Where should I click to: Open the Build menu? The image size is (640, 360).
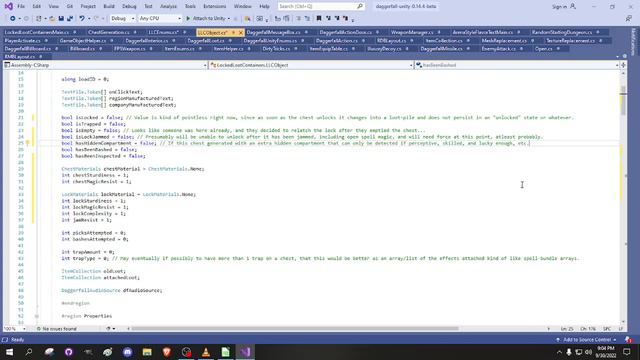[x=109, y=7]
